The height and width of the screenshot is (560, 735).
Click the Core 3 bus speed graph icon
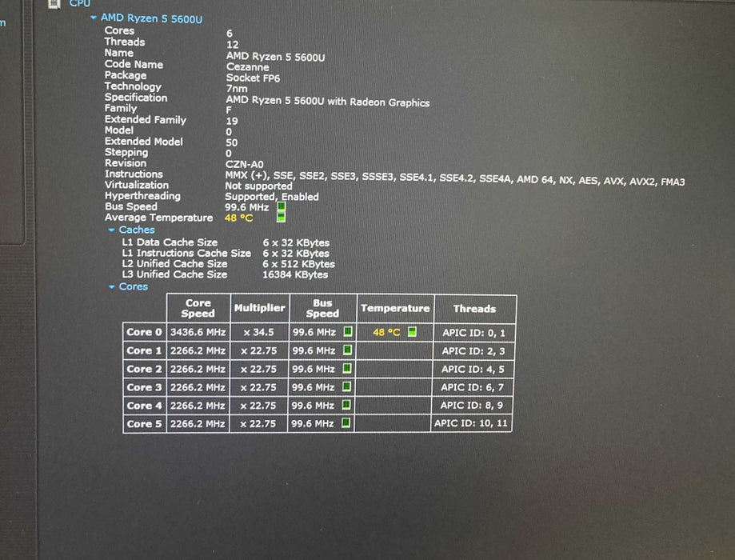pyautogui.click(x=347, y=387)
